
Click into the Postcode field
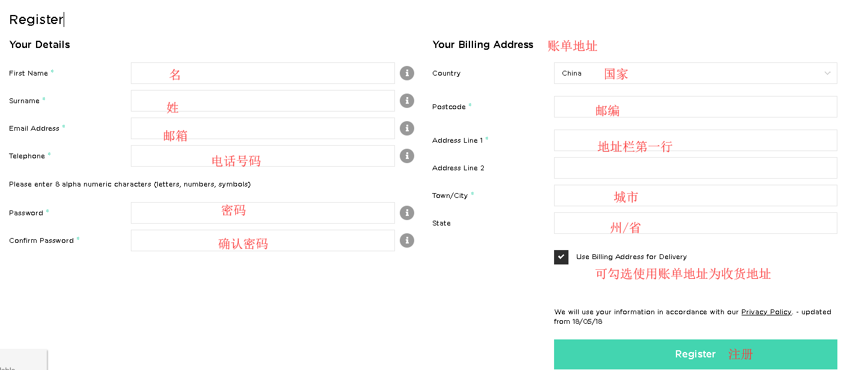(695, 107)
